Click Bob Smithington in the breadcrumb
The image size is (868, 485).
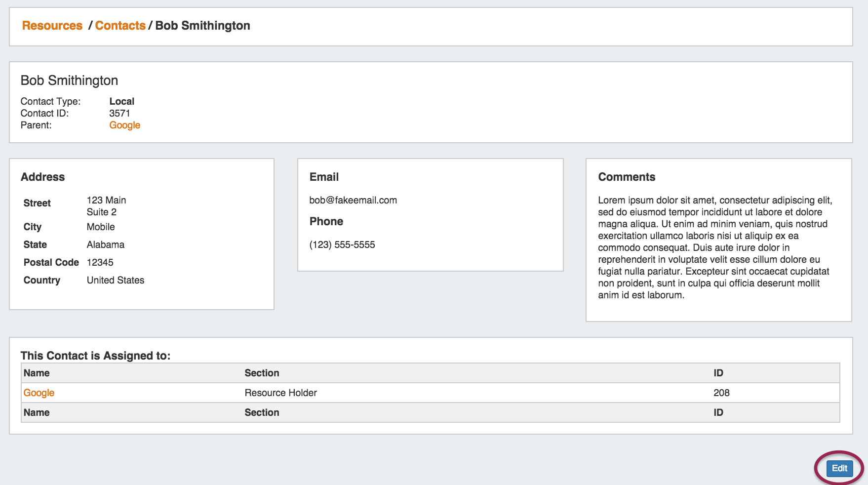coord(202,26)
